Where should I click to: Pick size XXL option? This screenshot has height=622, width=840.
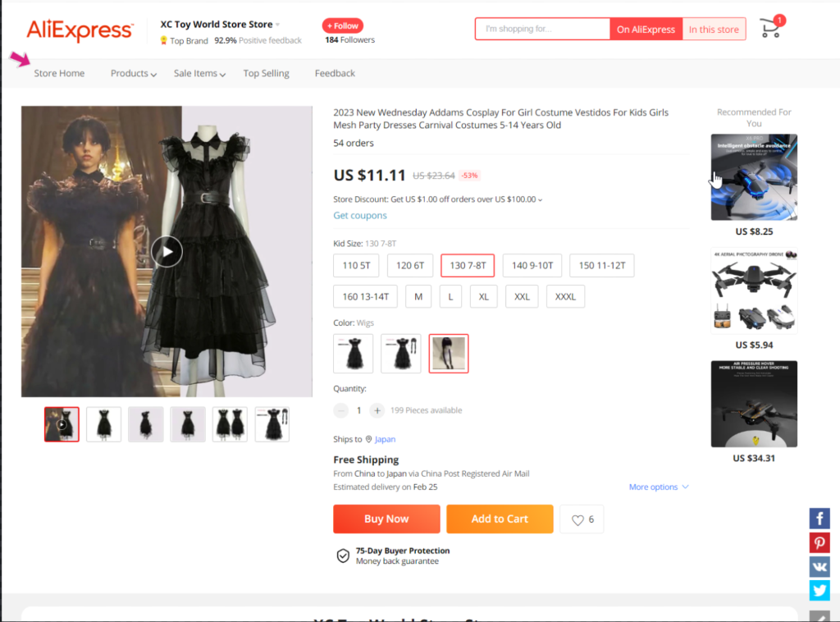click(x=522, y=296)
